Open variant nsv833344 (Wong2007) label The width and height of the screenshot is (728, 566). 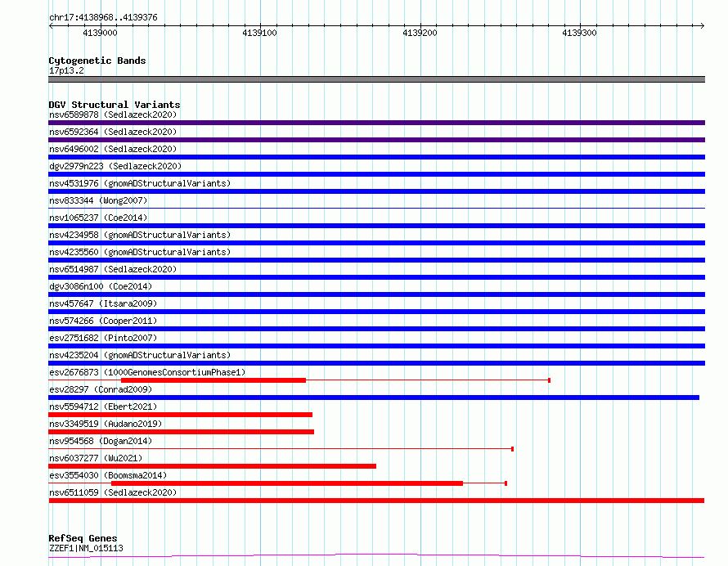(x=98, y=200)
